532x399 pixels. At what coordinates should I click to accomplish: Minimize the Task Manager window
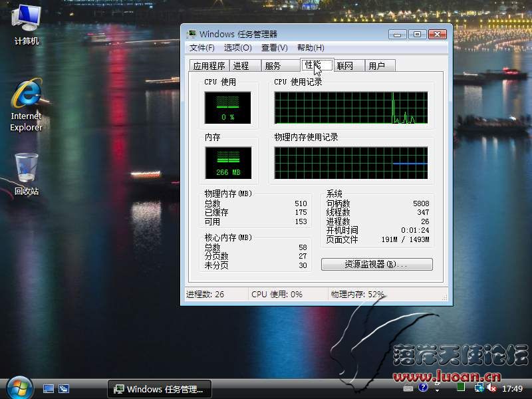[397, 35]
